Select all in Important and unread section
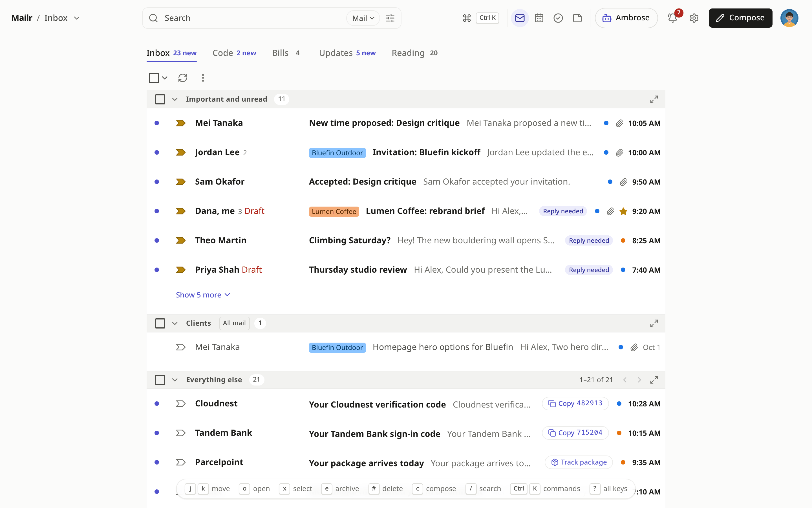Viewport: 812px width, 508px height. point(160,99)
